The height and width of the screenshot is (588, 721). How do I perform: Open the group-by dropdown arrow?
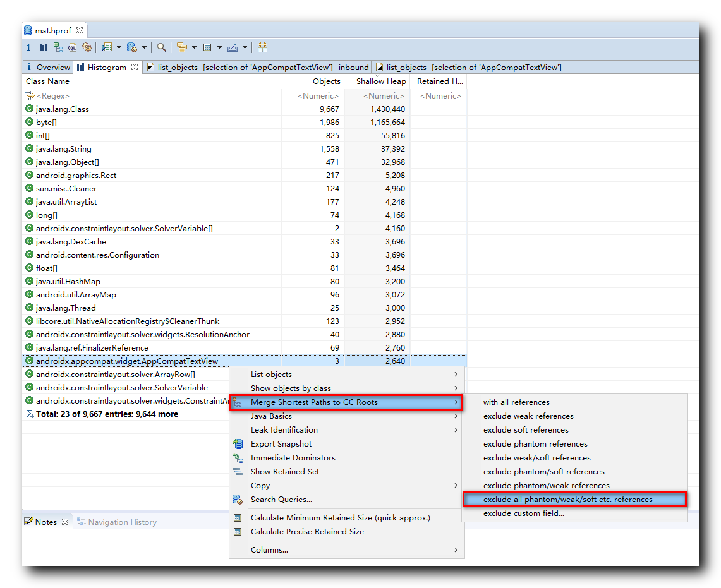tap(195, 47)
